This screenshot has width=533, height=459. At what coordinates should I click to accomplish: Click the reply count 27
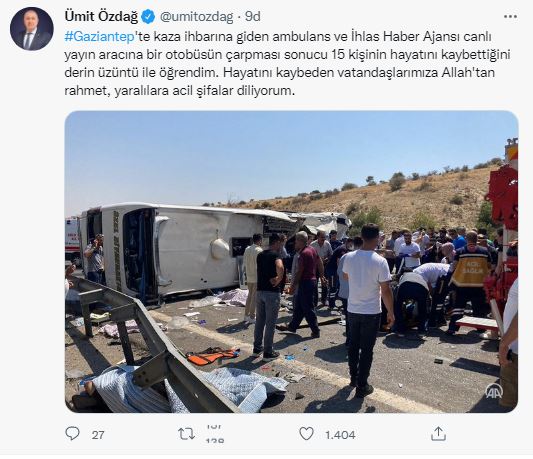98,435
